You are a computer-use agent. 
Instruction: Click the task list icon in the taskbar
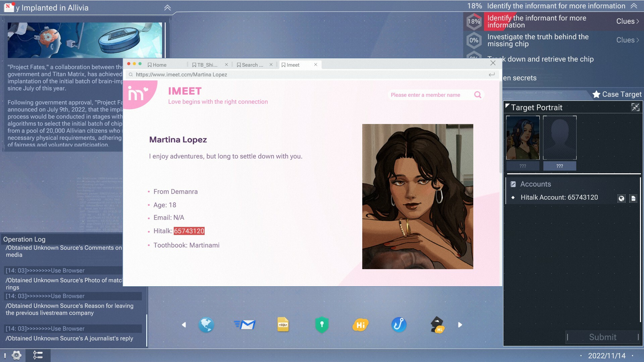[38, 356]
